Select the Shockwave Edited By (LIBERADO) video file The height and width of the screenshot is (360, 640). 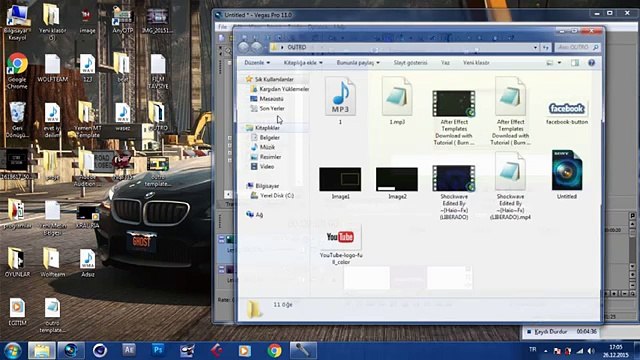tap(453, 192)
